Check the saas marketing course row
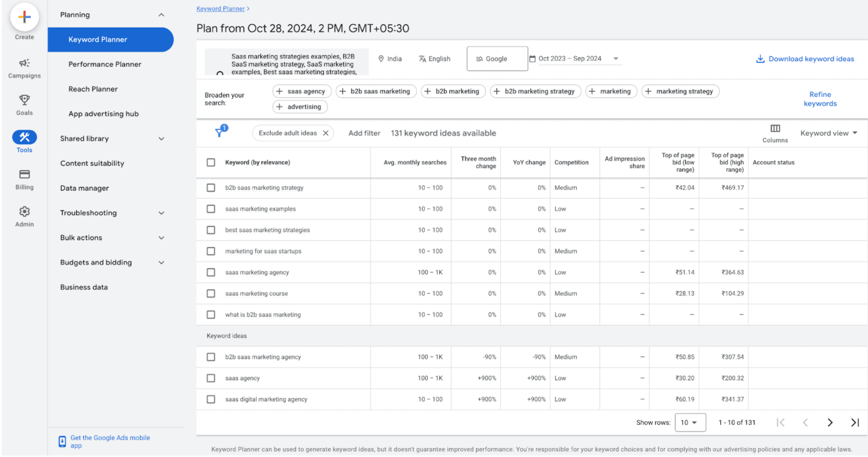The height and width of the screenshot is (457, 868). [211, 293]
